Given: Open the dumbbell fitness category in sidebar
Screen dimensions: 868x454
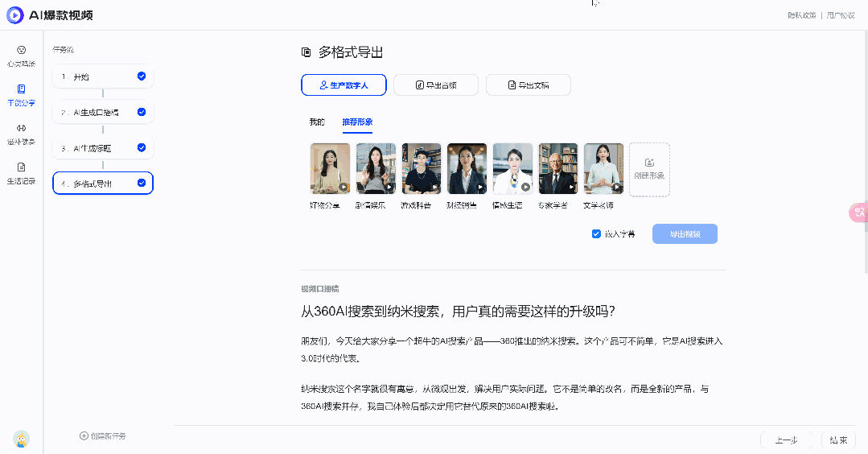Looking at the screenshot, I should pyautogui.click(x=21, y=134).
